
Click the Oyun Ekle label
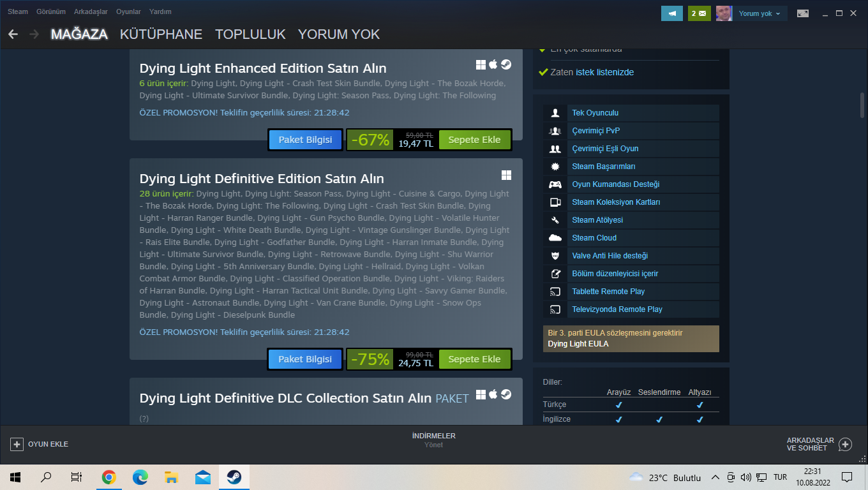point(48,444)
